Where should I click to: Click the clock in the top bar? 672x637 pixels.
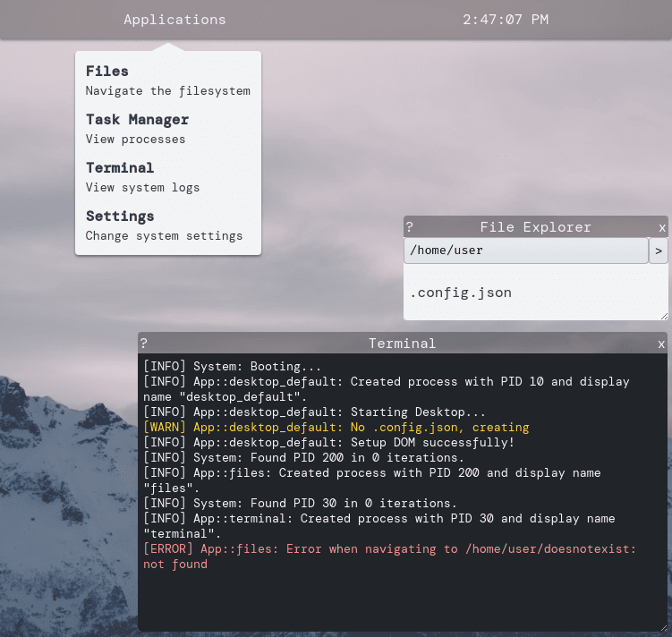click(506, 19)
